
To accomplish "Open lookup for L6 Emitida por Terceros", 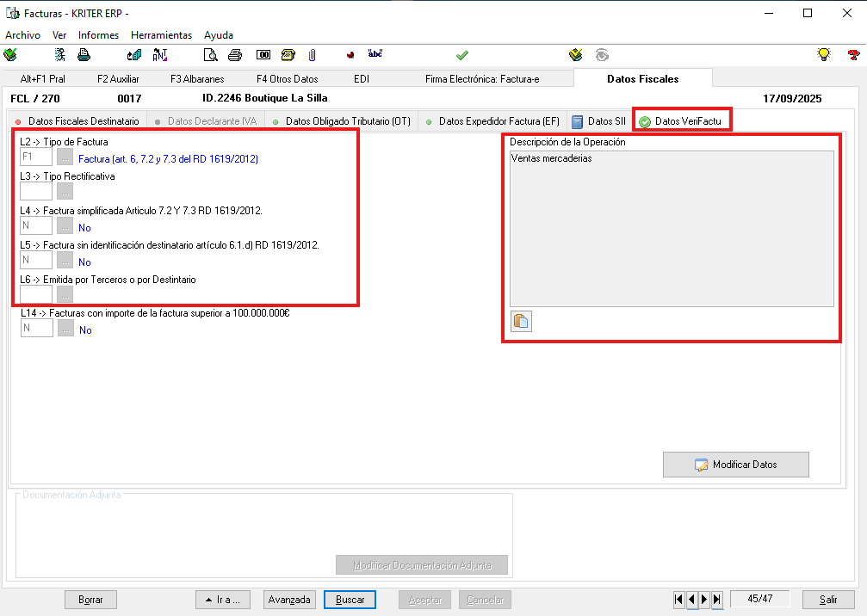I will [65, 294].
